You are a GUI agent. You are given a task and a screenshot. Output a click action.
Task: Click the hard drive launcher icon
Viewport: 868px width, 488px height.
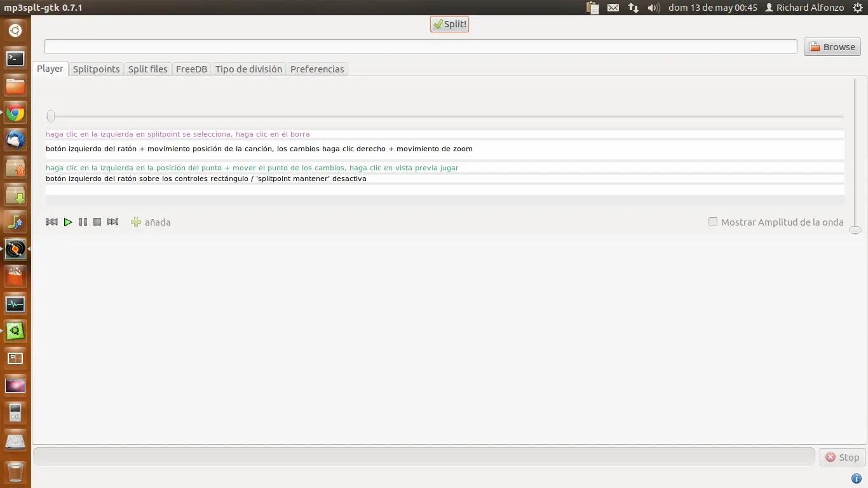[15, 440]
